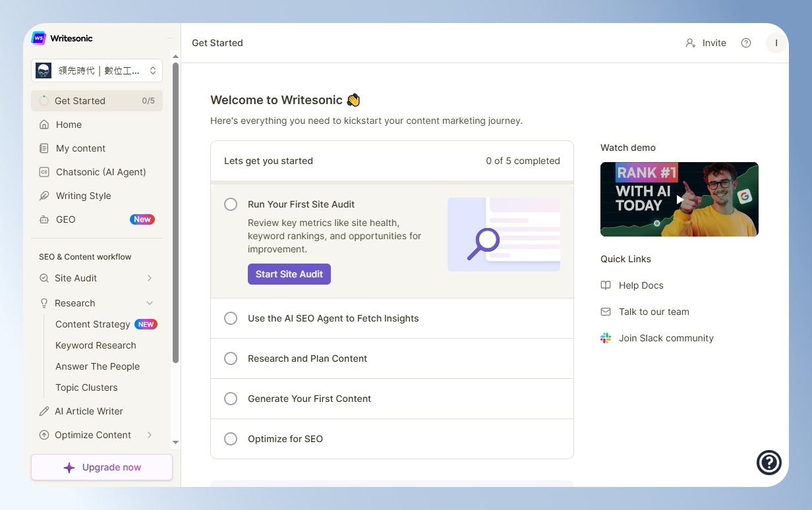
Task: Click the floating help widget icon
Action: tap(769, 463)
